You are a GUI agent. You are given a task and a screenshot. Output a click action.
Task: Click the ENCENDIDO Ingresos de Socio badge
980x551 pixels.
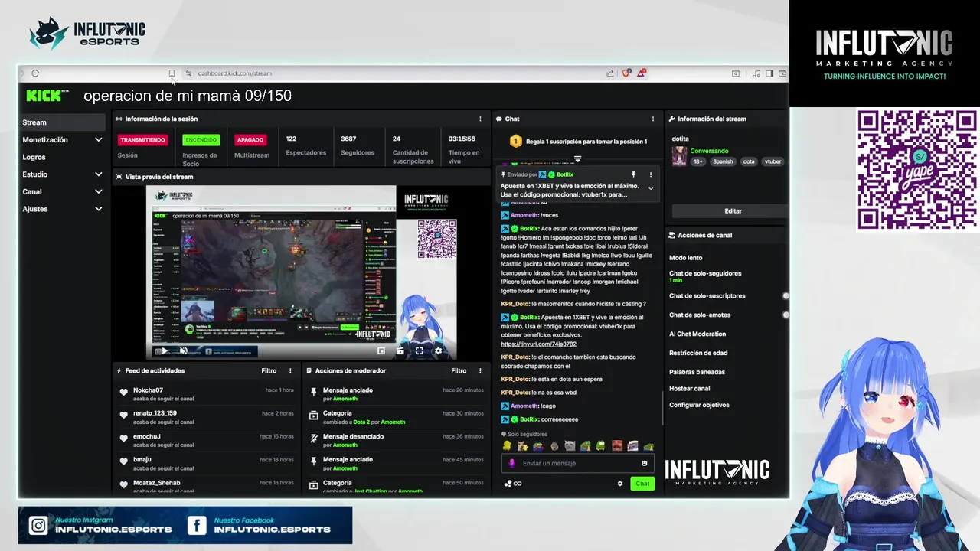(x=201, y=140)
